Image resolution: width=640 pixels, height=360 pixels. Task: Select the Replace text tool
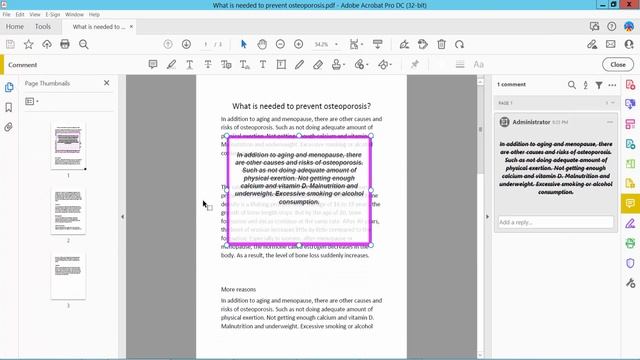pyautogui.click(x=226, y=64)
